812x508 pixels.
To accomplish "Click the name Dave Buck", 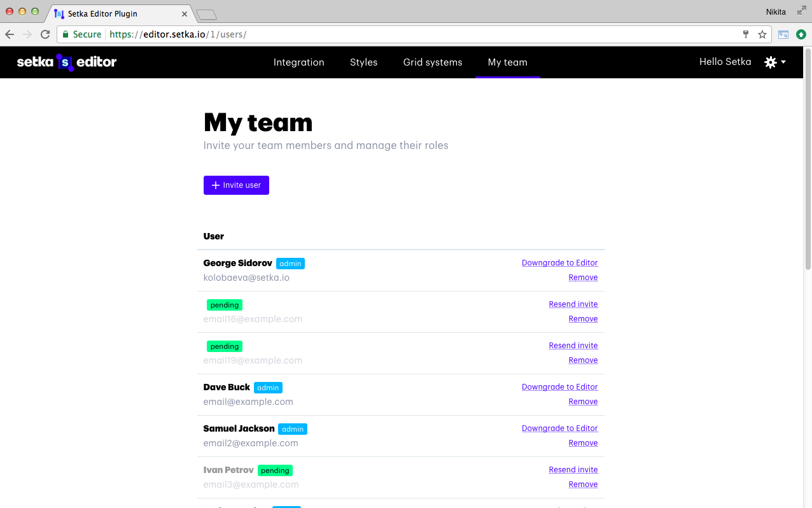I will (x=227, y=387).
